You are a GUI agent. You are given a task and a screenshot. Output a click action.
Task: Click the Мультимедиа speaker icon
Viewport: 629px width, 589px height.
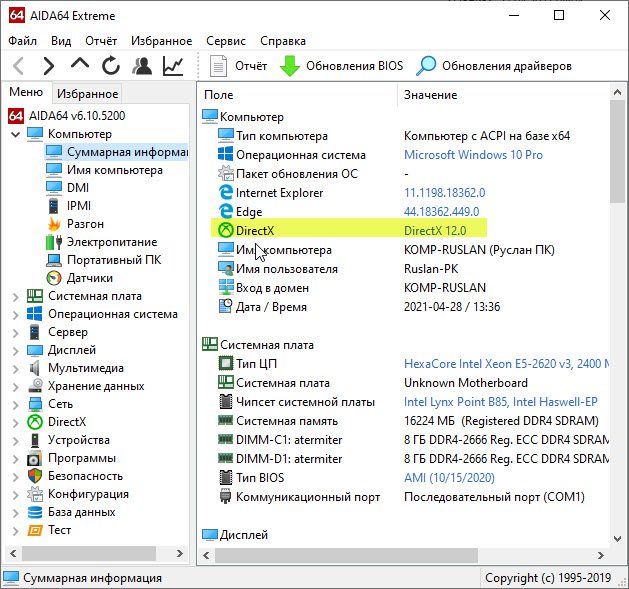(35, 368)
